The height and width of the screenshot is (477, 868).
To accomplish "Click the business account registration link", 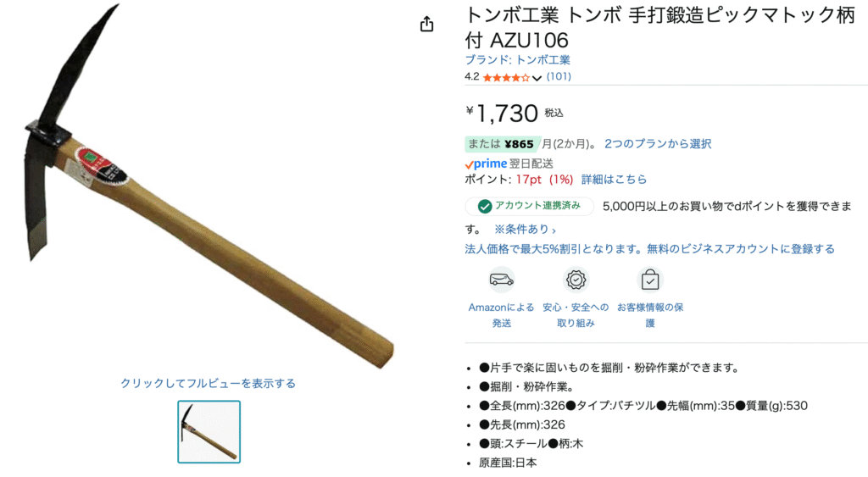I will click(x=649, y=249).
